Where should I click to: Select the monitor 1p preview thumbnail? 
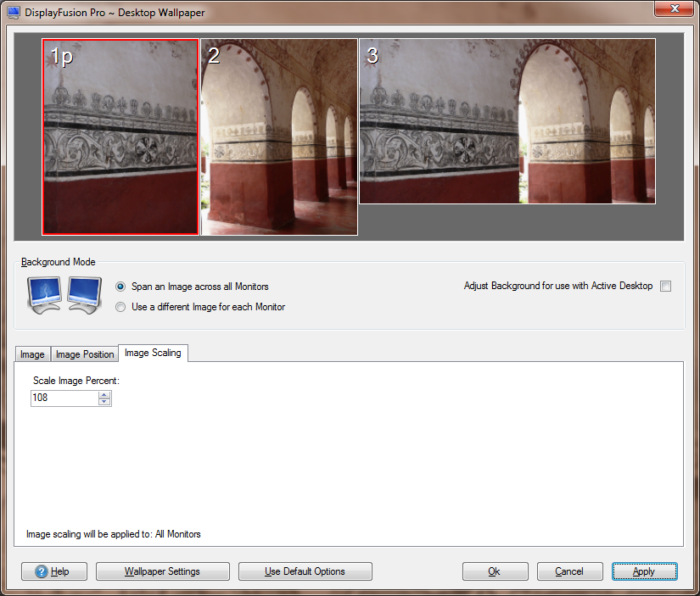point(120,136)
